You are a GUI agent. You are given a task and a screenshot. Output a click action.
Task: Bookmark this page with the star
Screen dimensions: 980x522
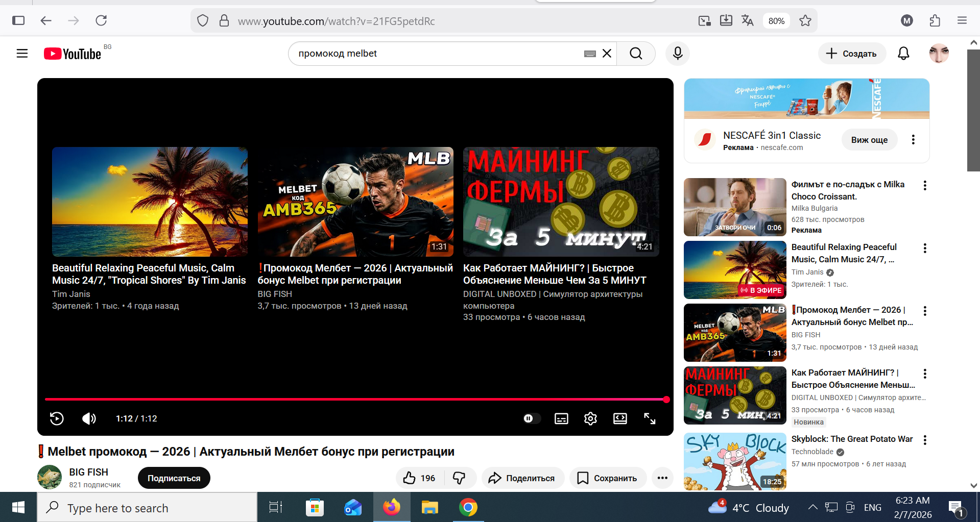point(805,20)
